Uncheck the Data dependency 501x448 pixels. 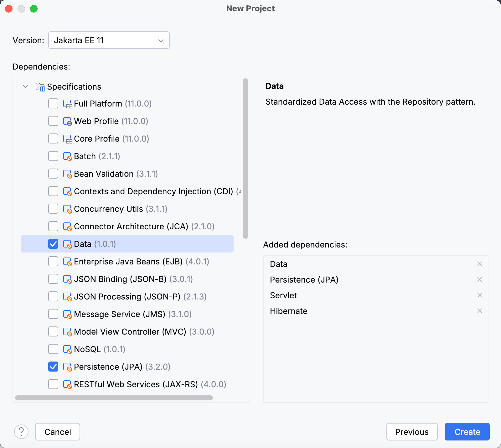point(53,244)
